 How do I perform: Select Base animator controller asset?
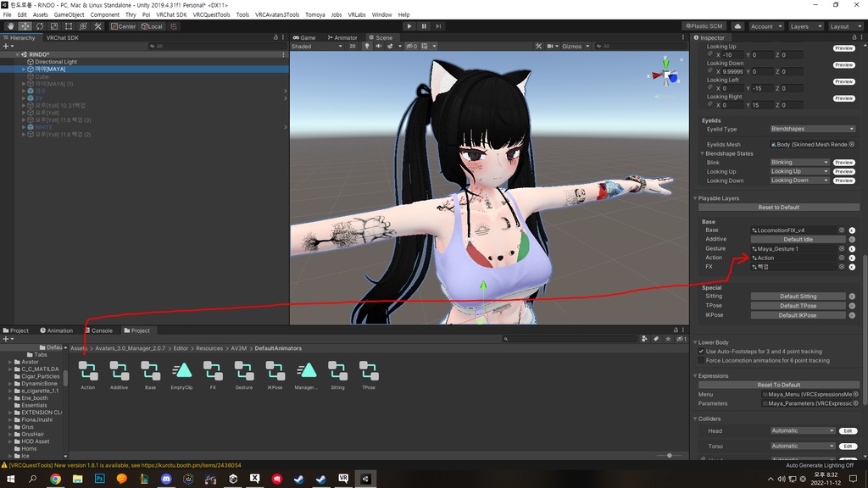150,374
